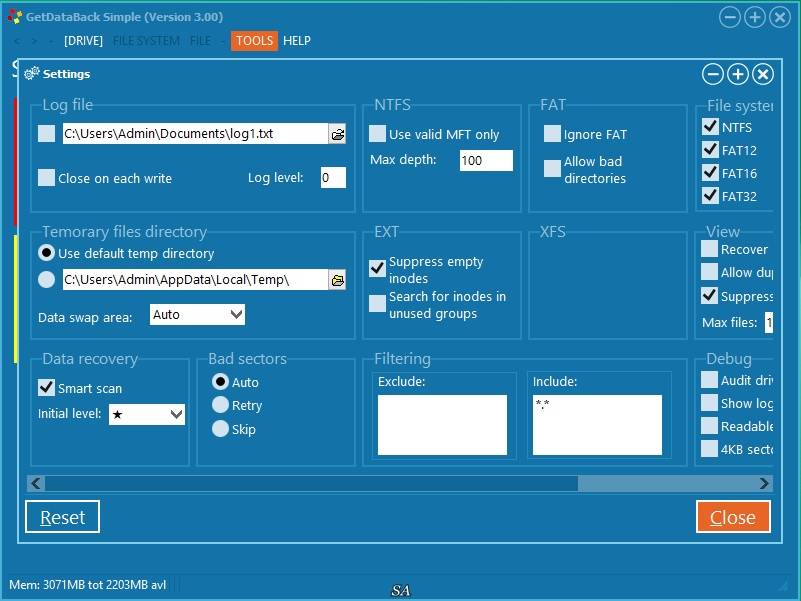Uncheck FAT16 file system
Screen dimensions: 801x601
point(710,172)
